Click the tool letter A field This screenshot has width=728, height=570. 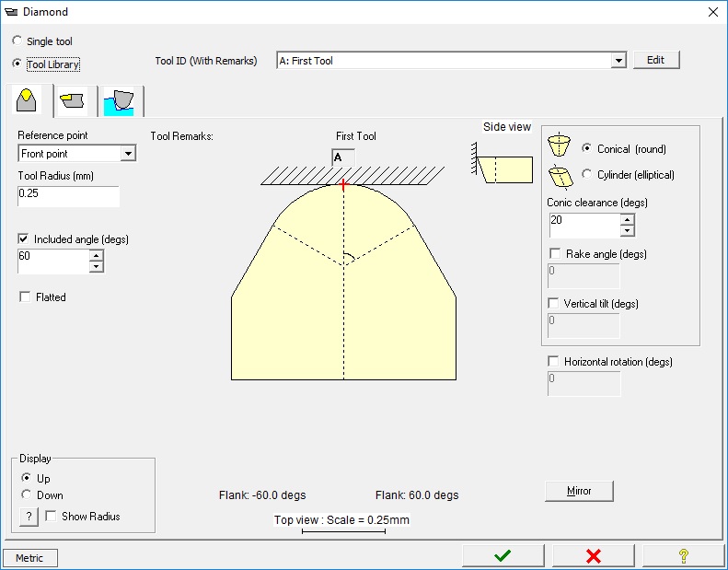[x=343, y=157]
